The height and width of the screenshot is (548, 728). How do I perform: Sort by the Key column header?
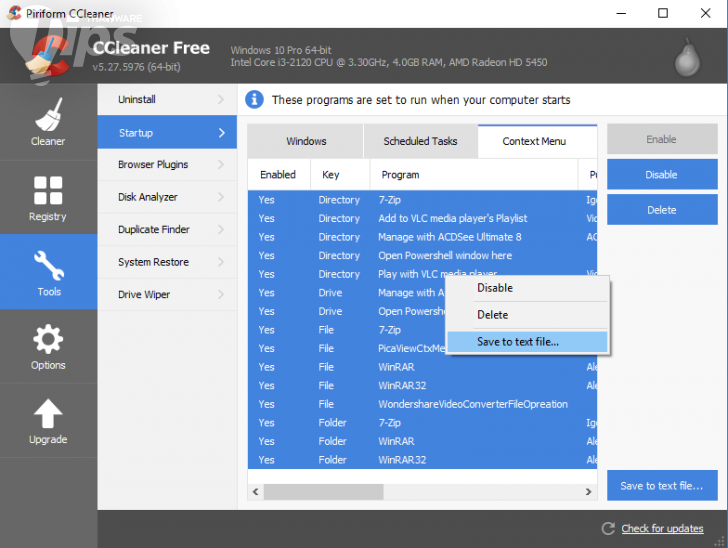(340, 175)
